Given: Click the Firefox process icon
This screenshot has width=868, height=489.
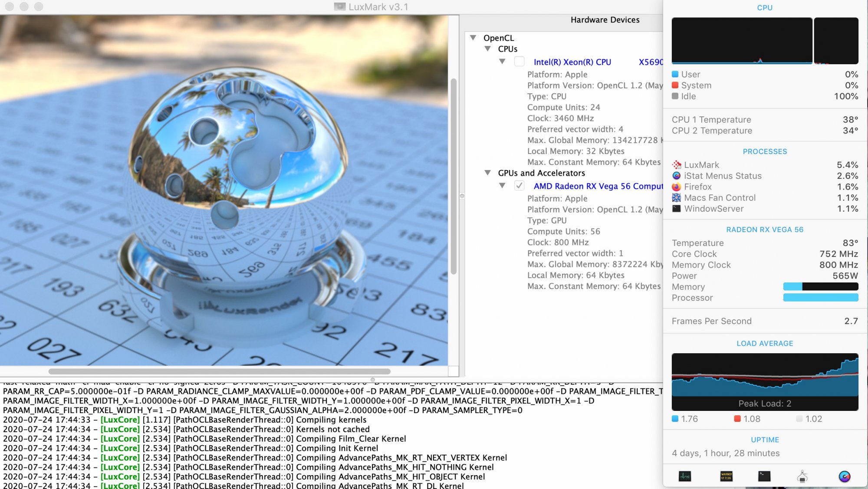Looking at the screenshot, I should tap(676, 187).
